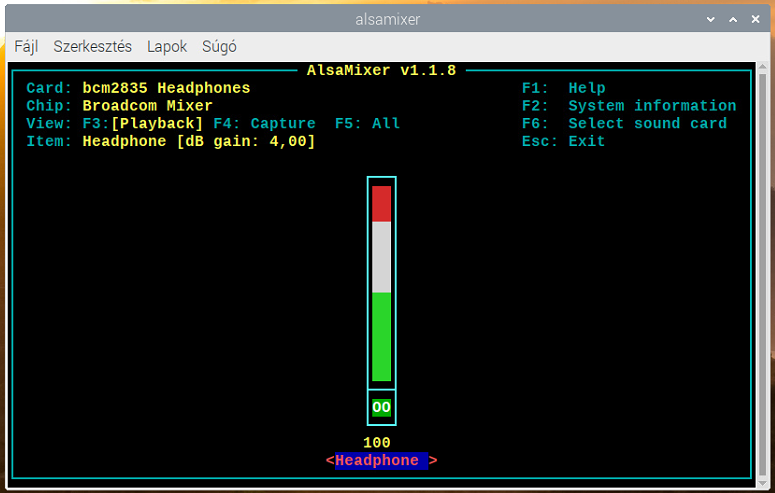Close the alsamixer window

(755, 19)
